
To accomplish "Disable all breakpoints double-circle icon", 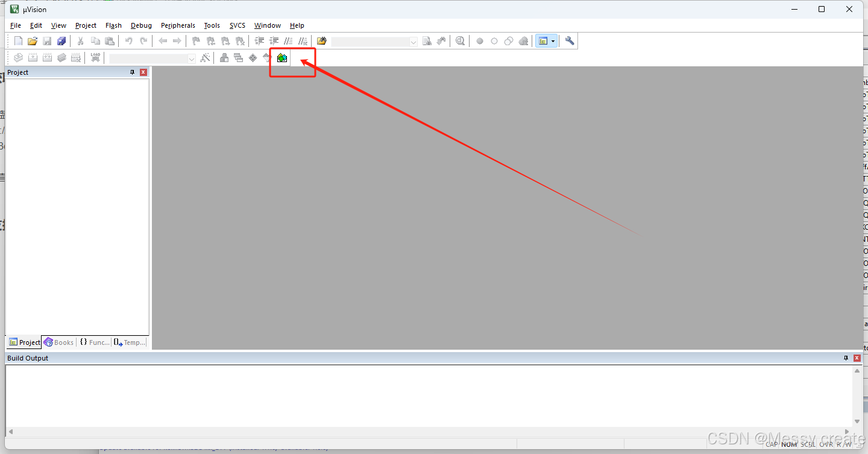I will [x=509, y=41].
